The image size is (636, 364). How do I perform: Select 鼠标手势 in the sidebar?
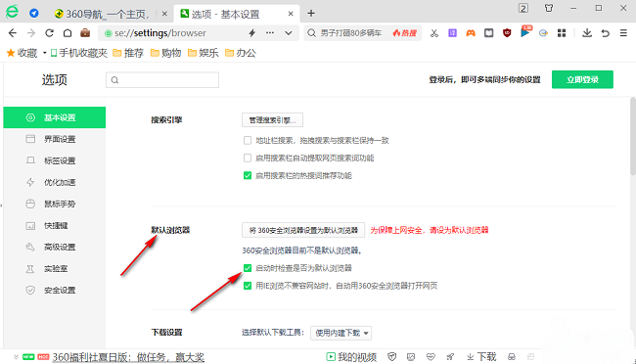pyautogui.click(x=55, y=204)
